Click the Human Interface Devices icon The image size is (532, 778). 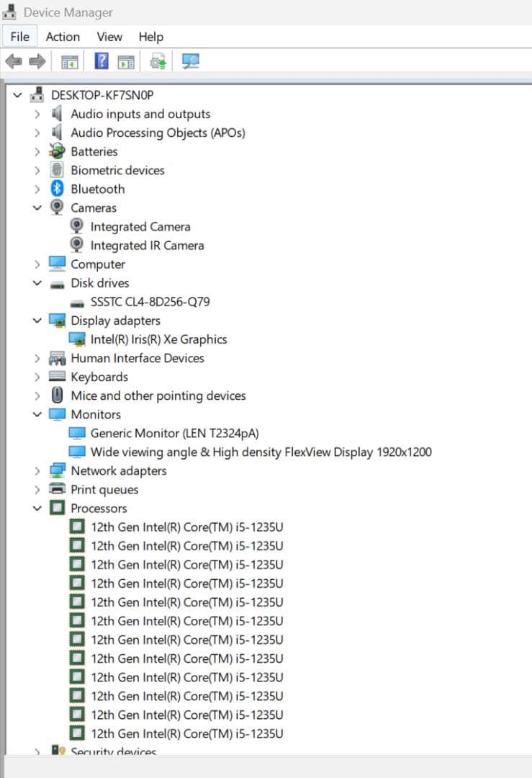click(x=57, y=358)
